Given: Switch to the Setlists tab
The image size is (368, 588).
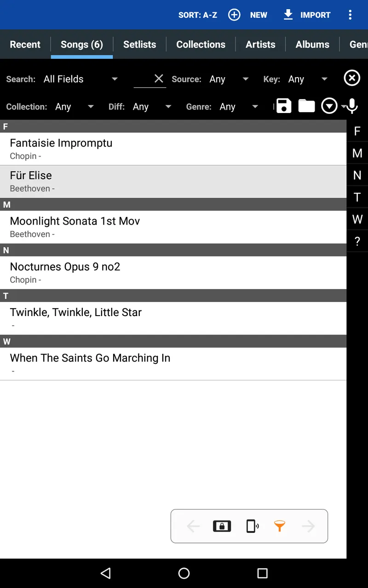Looking at the screenshot, I should click(139, 44).
